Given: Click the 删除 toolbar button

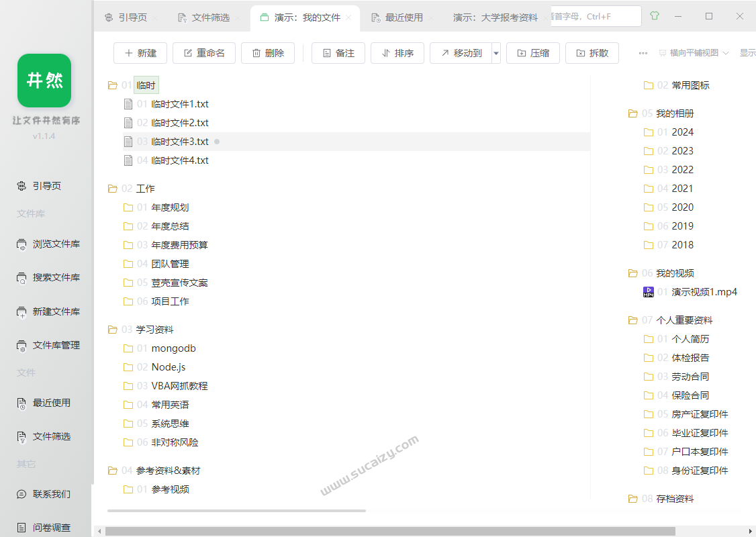Looking at the screenshot, I should click(x=268, y=52).
